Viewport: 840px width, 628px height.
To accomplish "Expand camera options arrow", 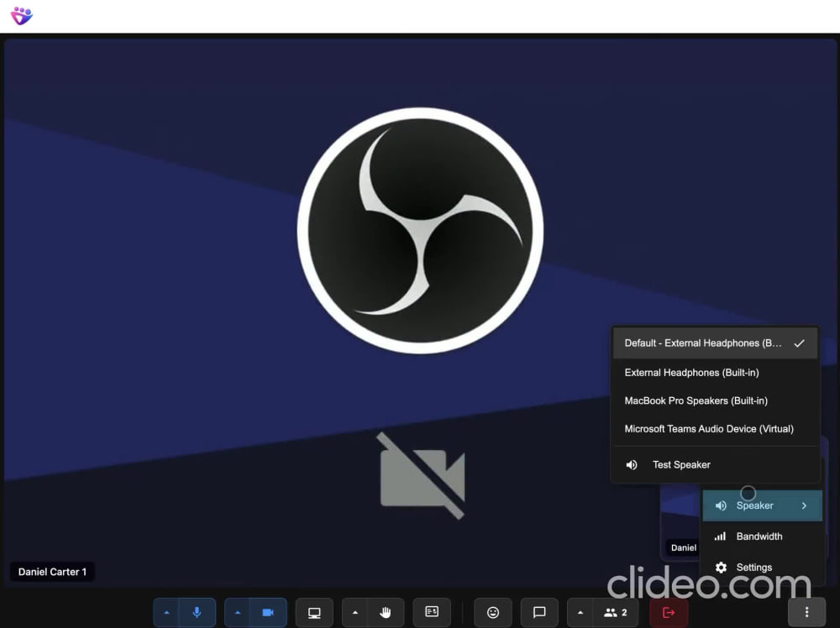I will [238, 613].
